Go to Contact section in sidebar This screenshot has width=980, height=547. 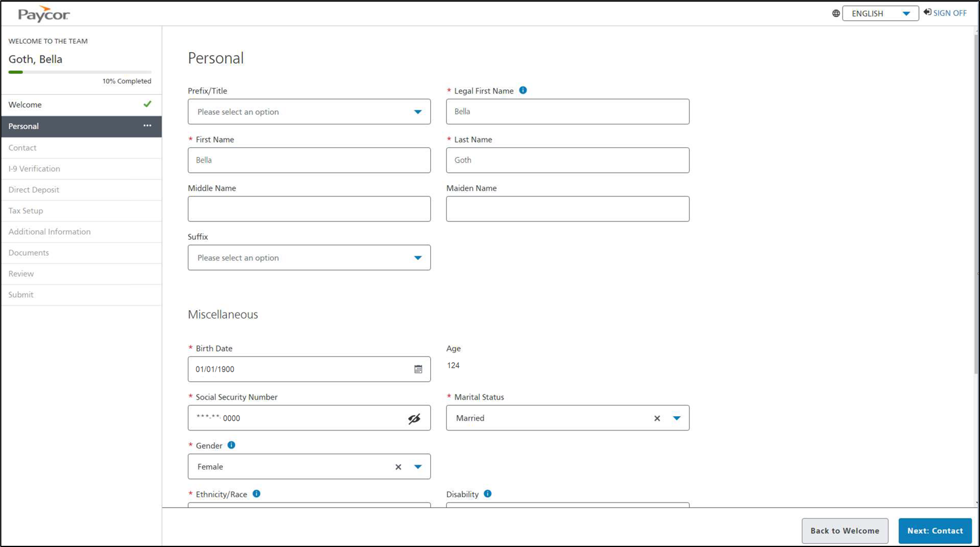[23, 147]
